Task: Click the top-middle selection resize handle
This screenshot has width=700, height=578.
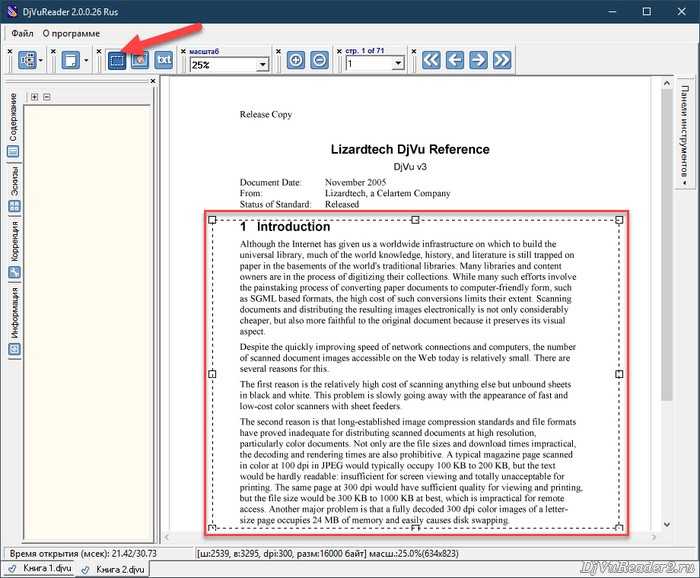Action: [x=415, y=220]
